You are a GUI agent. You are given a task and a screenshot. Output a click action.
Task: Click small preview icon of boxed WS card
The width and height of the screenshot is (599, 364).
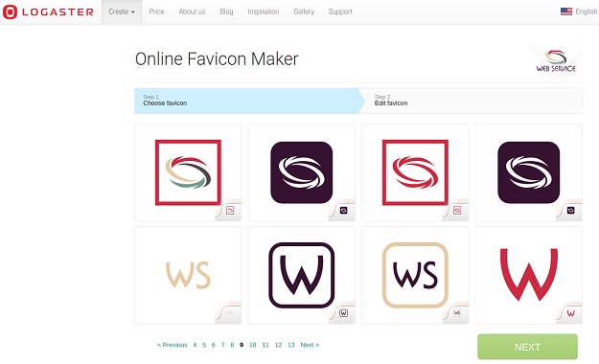click(x=457, y=313)
